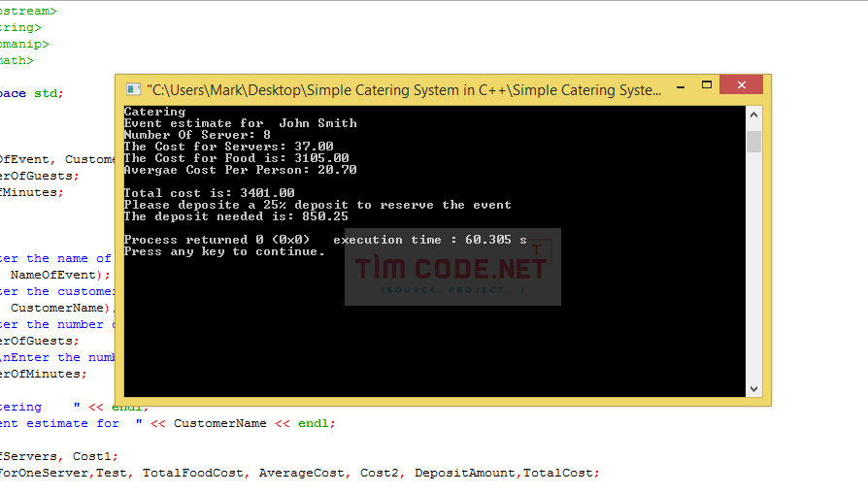The height and width of the screenshot is (494, 868).
Task: Click 'fServers, Cost1;' declaration in editor
Action: pyautogui.click(x=58, y=456)
